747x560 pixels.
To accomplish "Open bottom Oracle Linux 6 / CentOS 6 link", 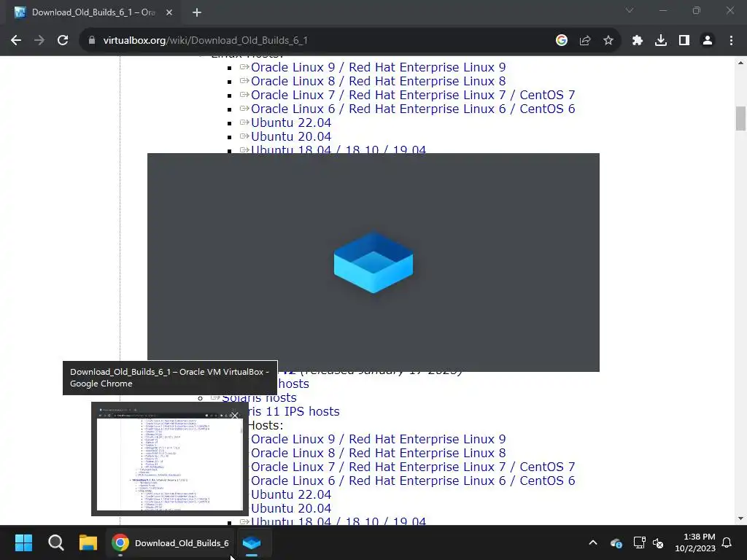I will (413, 481).
